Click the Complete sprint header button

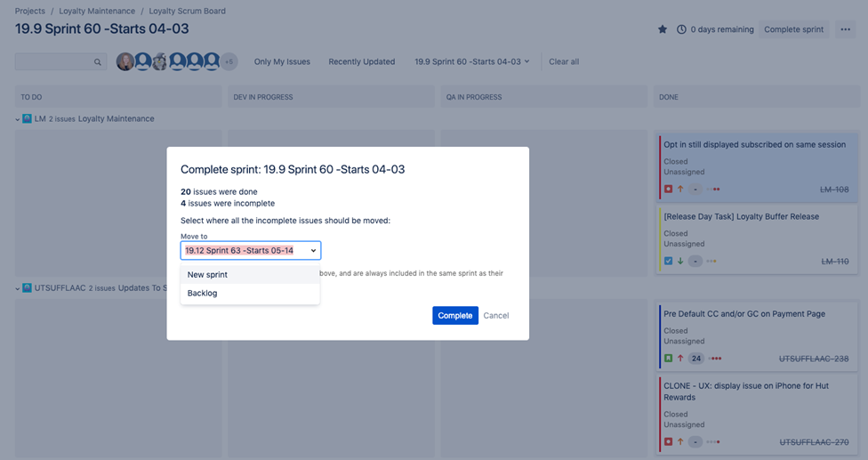click(794, 29)
